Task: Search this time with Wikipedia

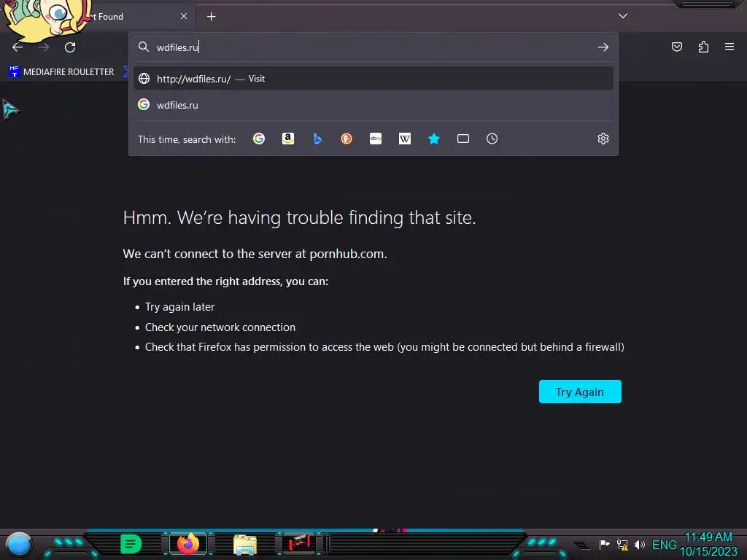Action: (x=404, y=139)
